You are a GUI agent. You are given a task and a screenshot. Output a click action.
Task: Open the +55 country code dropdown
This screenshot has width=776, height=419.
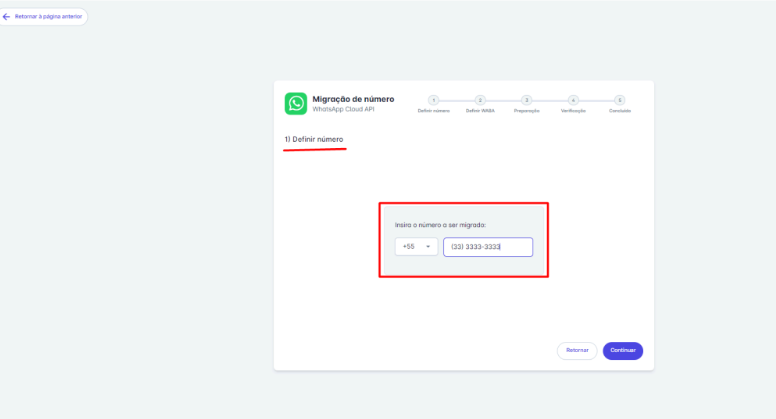[x=416, y=246]
